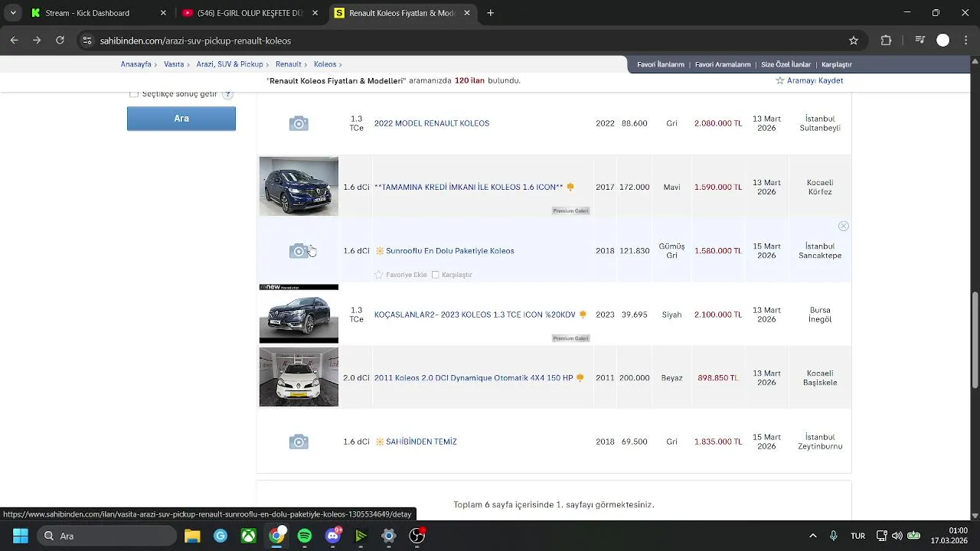
Task: Close the Stream - Kick Dashboard tab
Action: click(163, 13)
